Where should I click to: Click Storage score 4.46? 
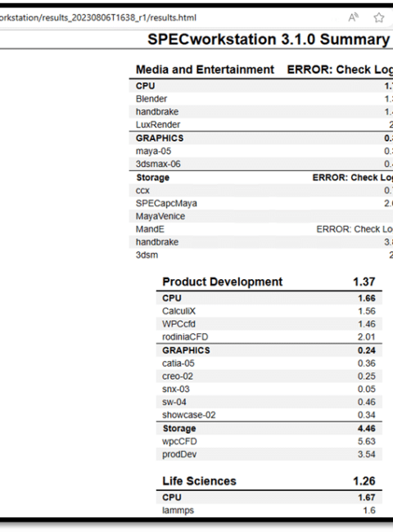[x=367, y=429]
